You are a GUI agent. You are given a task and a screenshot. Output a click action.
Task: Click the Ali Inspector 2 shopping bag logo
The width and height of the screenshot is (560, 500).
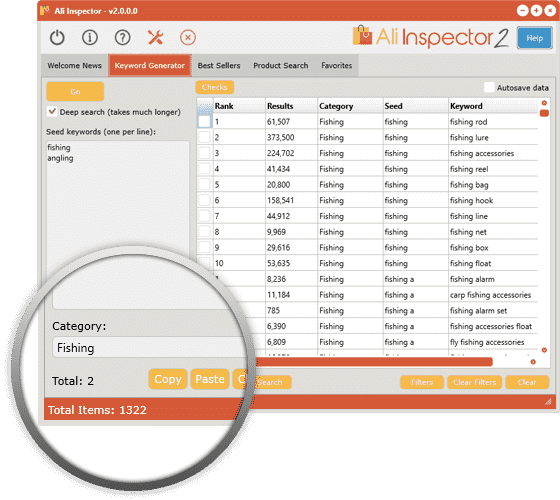362,35
